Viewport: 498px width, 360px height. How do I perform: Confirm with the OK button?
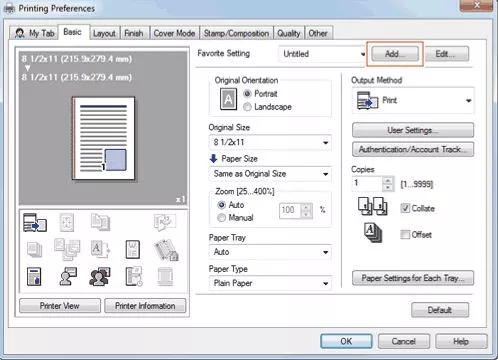[346, 341]
